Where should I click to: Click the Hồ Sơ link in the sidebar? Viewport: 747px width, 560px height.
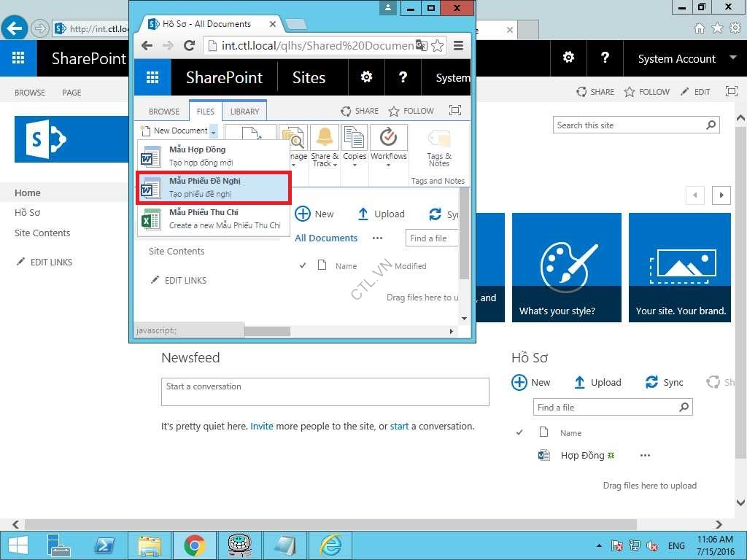(x=28, y=212)
